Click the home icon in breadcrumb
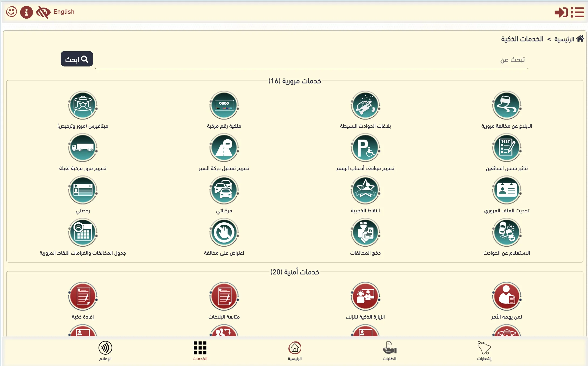 point(580,39)
